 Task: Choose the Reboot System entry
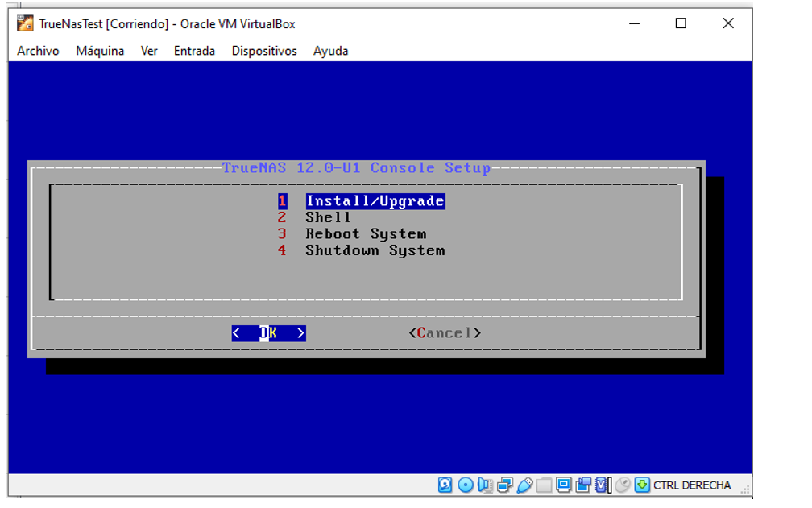pyautogui.click(x=366, y=233)
